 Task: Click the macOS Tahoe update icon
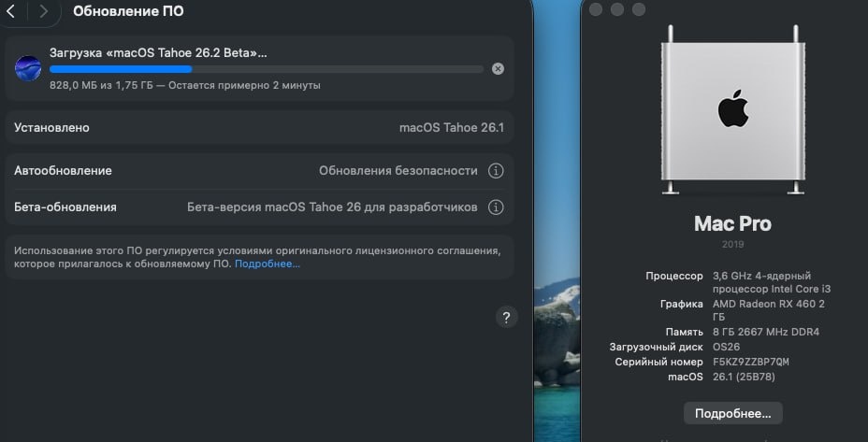pyautogui.click(x=28, y=68)
